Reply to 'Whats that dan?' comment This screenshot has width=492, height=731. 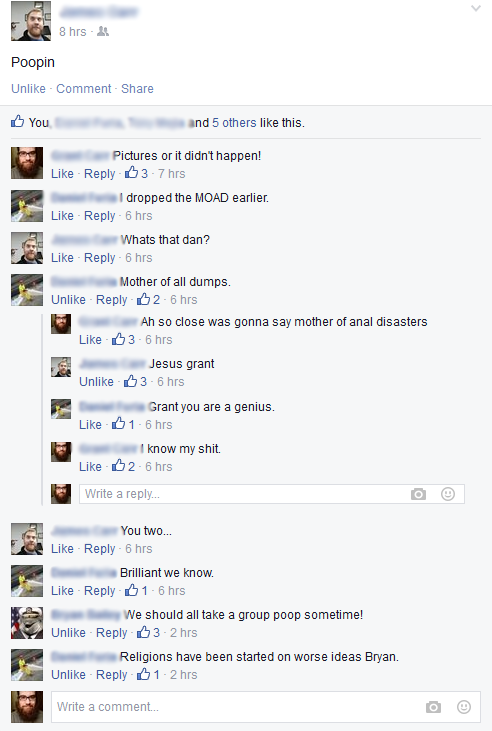click(x=99, y=258)
